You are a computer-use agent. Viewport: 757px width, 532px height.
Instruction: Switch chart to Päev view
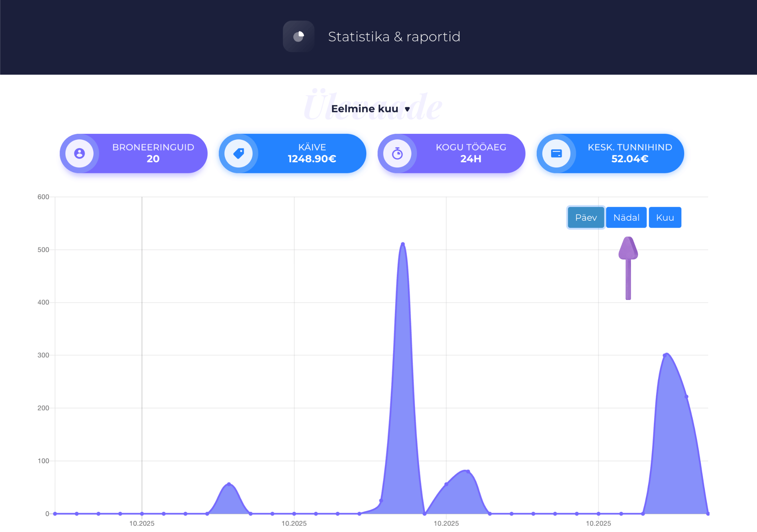pyautogui.click(x=586, y=217)
